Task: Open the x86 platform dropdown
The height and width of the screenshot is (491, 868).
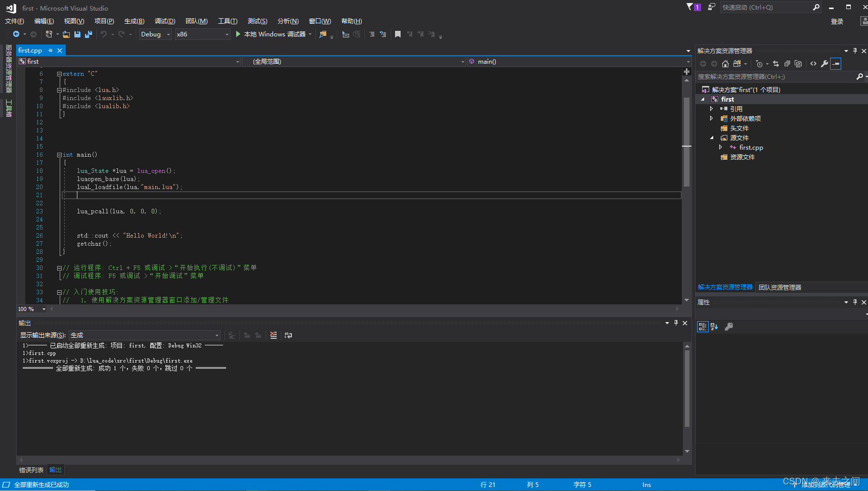Action: (203, 34)
